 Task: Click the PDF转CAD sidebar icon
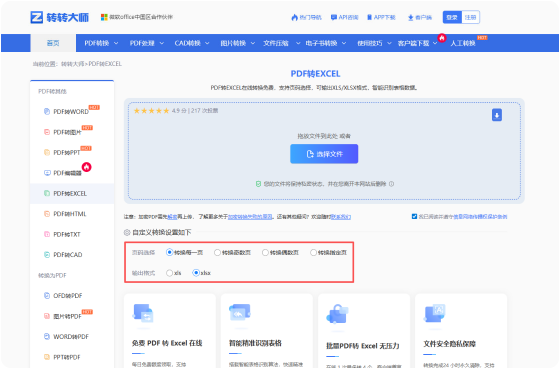click(47, 255)
